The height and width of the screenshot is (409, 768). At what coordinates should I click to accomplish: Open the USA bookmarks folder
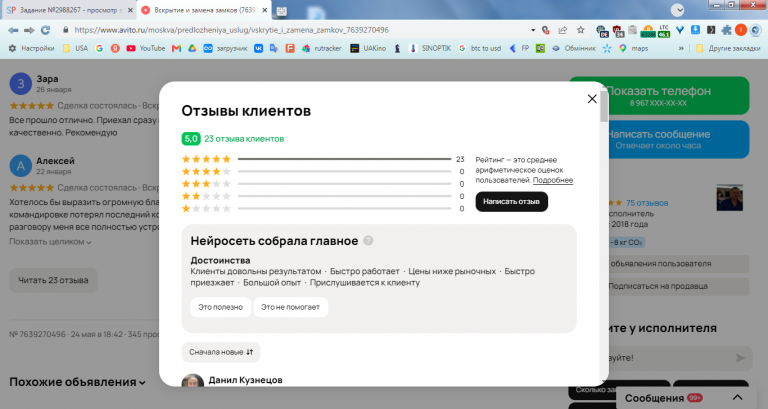[x=75, y=48]
